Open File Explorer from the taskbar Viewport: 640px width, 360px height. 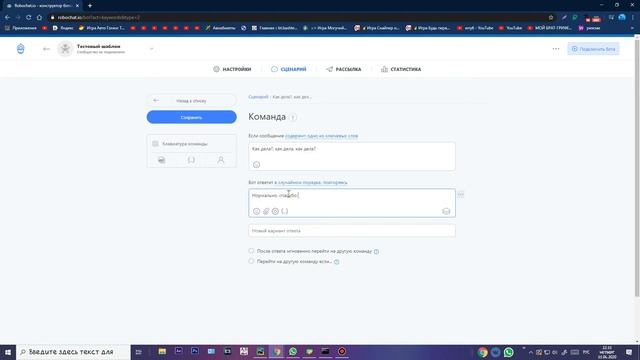click(x=162, y=351)
